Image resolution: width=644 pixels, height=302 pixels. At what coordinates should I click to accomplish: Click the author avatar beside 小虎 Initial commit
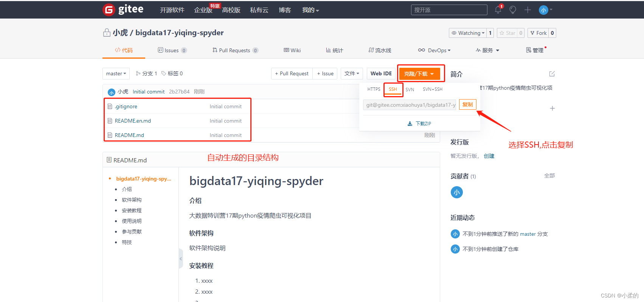[112, 92]
